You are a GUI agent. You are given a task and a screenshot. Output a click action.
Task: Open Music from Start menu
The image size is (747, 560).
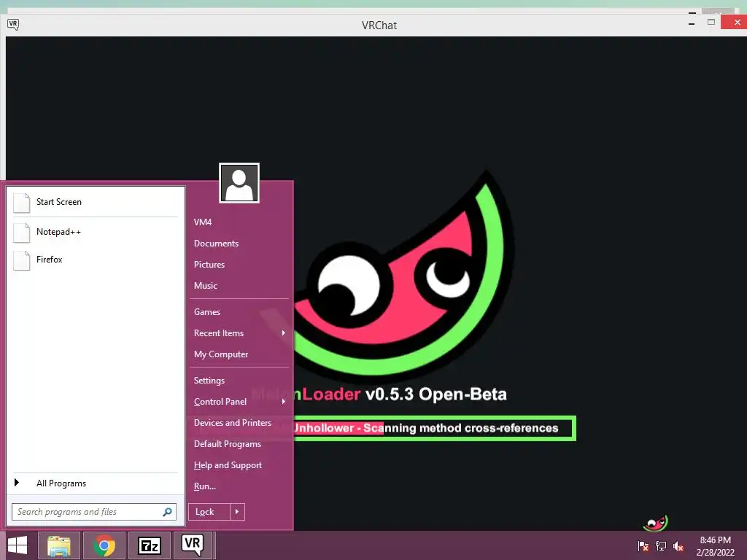tap(206, 286)
